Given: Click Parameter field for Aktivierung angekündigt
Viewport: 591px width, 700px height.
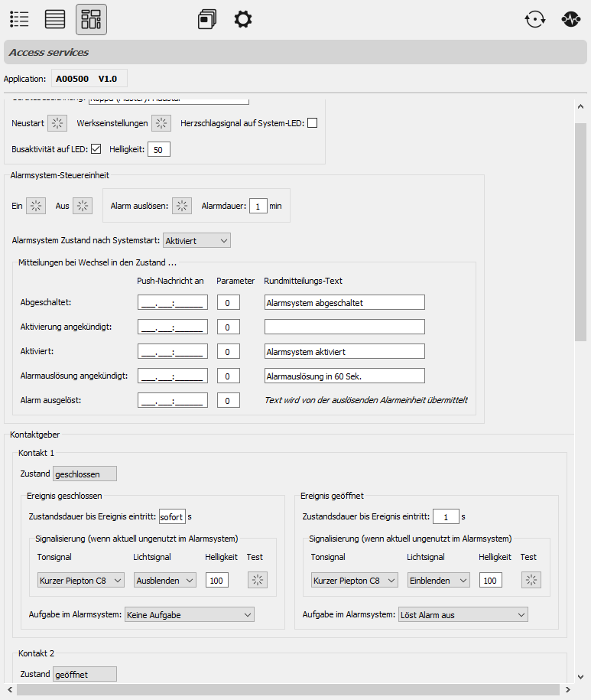Looking at the screenshot, I should 229,327.
